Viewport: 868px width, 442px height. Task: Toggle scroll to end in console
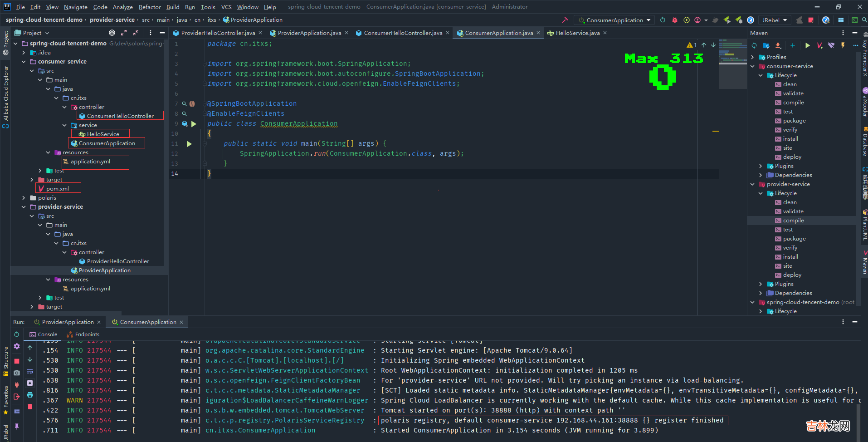point(30,383)
